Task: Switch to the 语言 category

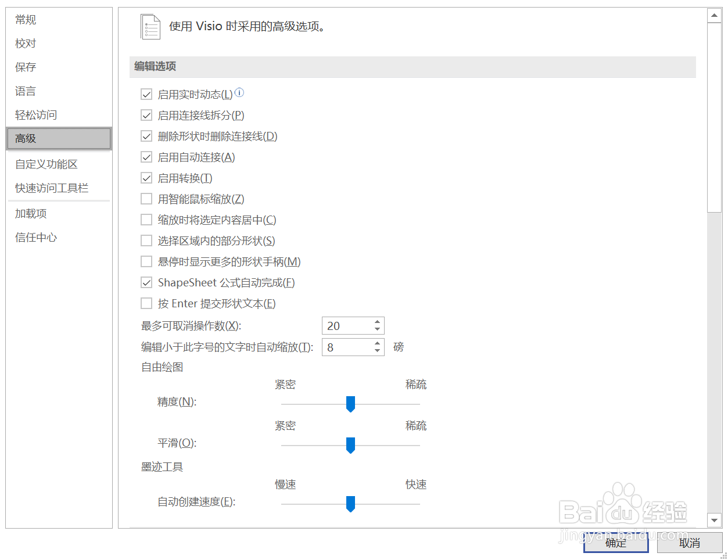Action: click(59, 91)
